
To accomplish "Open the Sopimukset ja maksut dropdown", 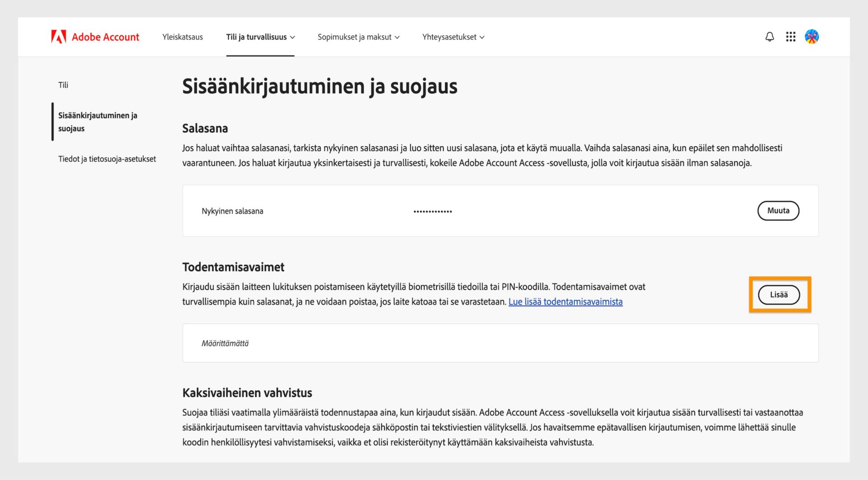I will (359, 37).
